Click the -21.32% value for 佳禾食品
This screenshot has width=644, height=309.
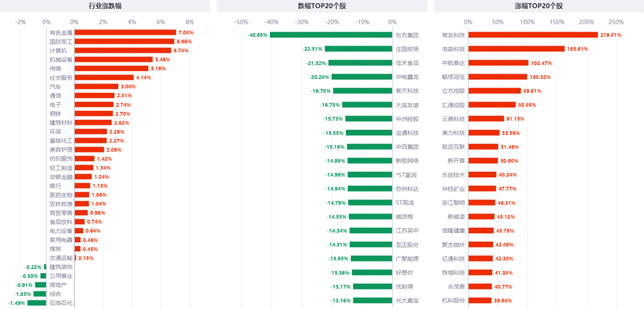(316, 63)
